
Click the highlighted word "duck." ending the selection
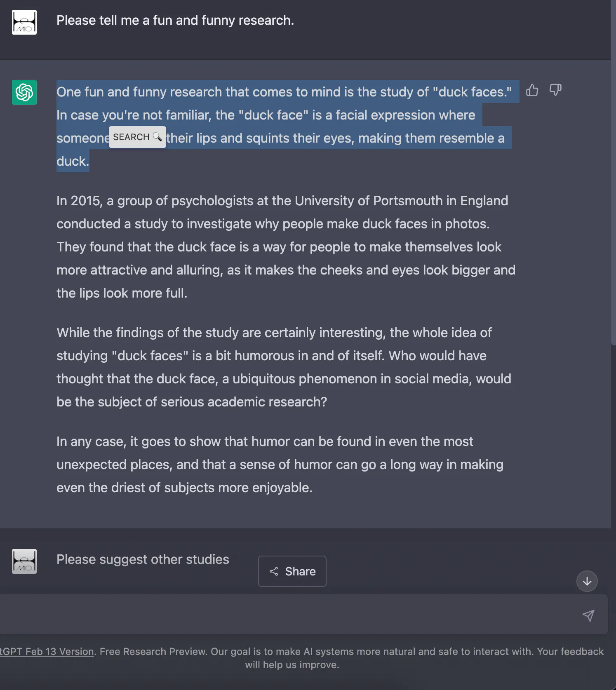(73, 161)
